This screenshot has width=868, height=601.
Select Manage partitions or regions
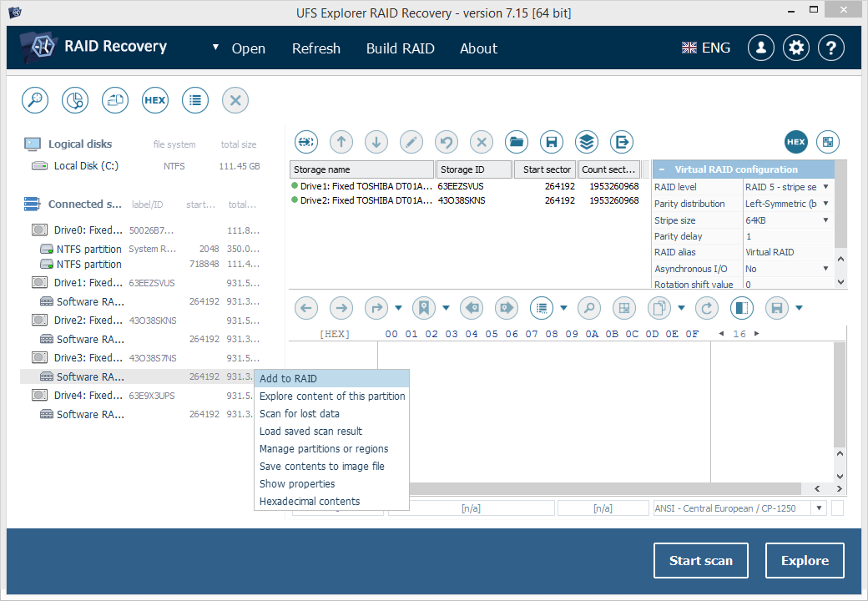pyautogui.click(x=331, y=449)
